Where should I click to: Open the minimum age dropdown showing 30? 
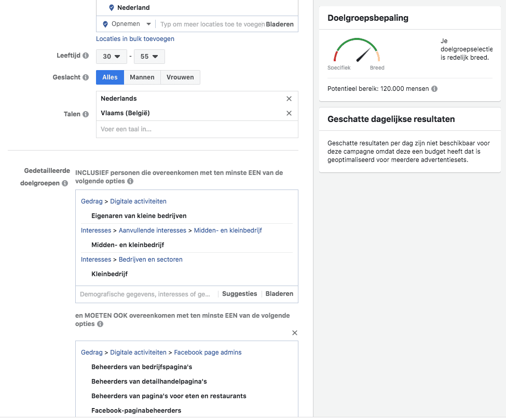click(111, 56)
